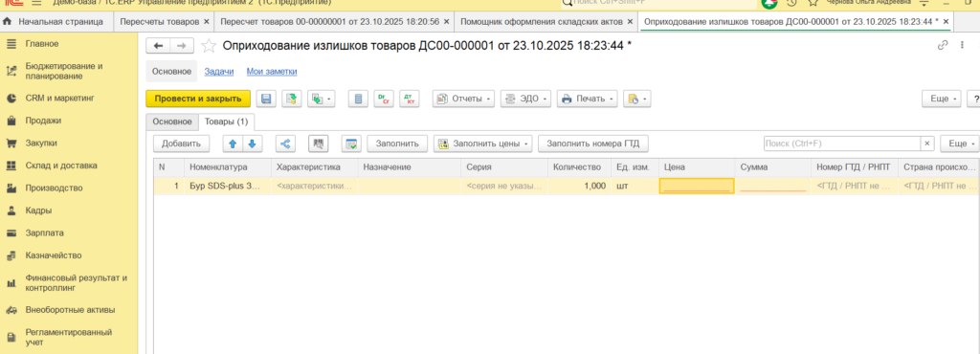Open the table Еще menu

point(960,144)
